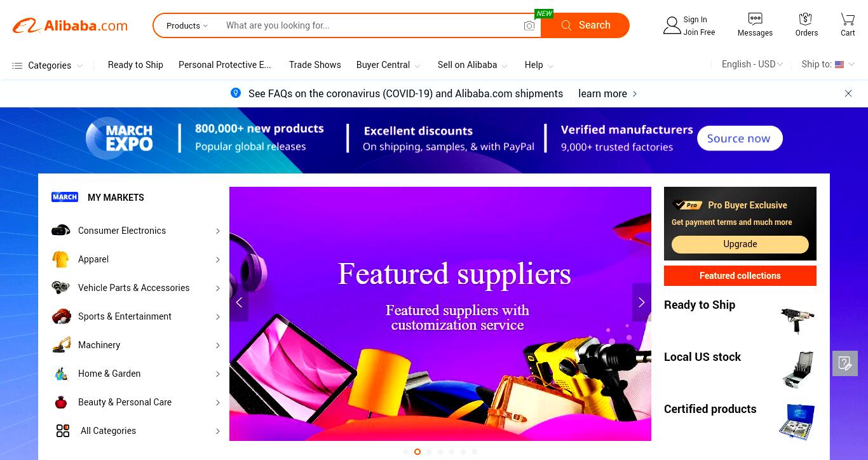Go to next banner slide arrow

[642, 302]
